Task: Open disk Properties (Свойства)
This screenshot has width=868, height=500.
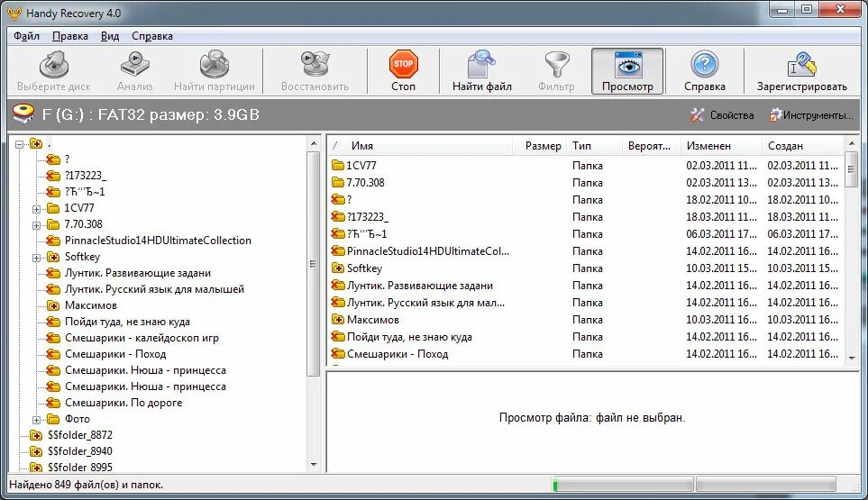Action: tap(722, 115)
